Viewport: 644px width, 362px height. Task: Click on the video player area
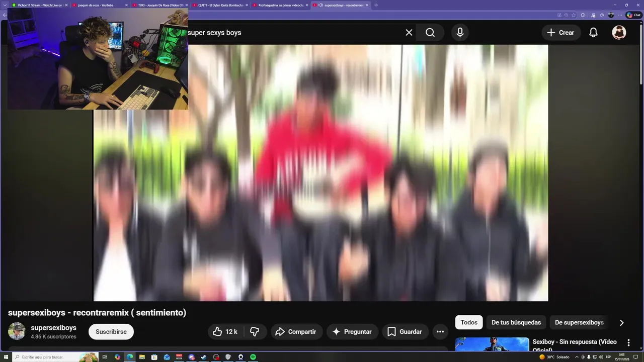coord(320,173)
